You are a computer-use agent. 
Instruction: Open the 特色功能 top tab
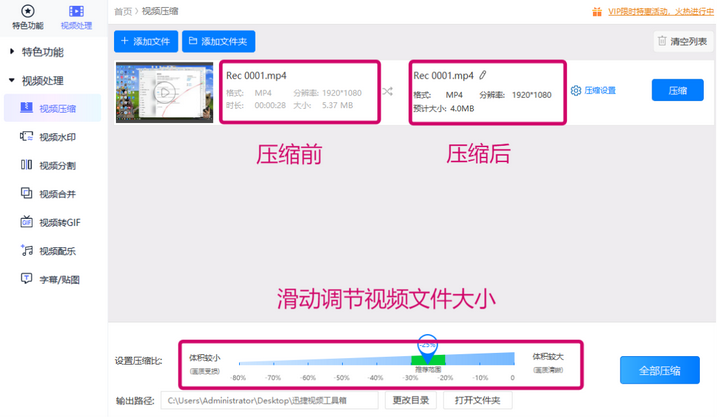(28, 17)
